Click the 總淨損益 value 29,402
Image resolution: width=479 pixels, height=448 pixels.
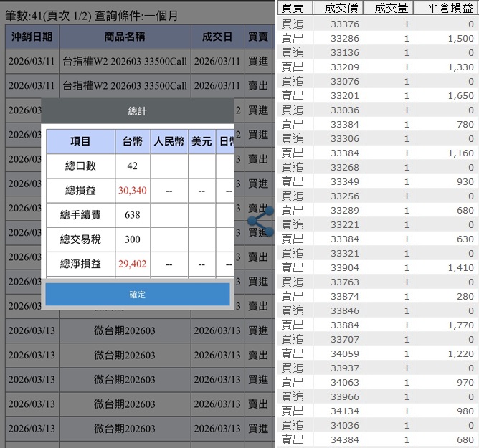pos(133,264)
